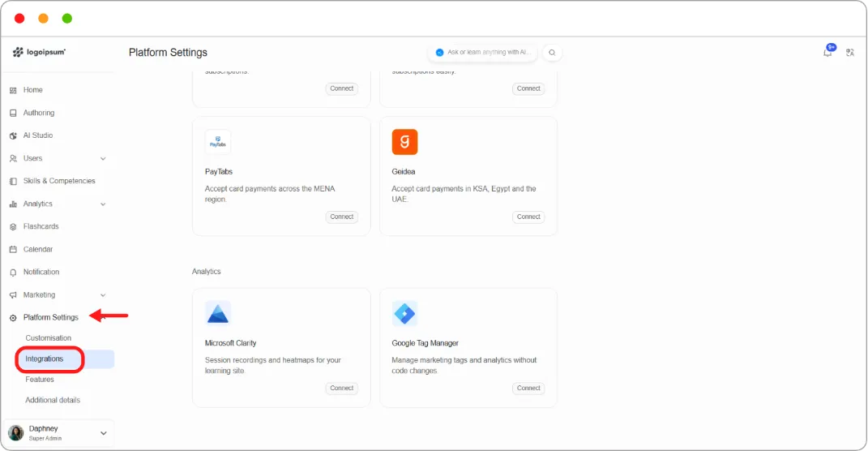Connect Microsoft Clarity
868x451 pixels.
coord(341,389)
